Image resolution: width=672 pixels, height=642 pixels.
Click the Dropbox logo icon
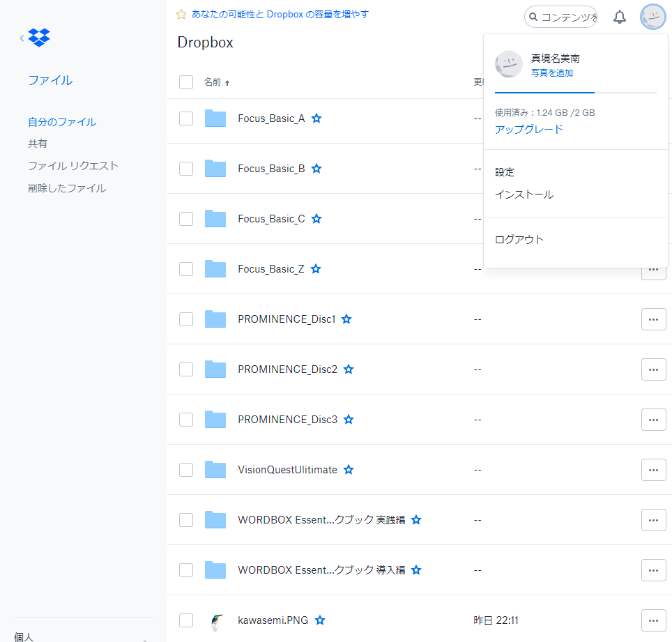39,38
